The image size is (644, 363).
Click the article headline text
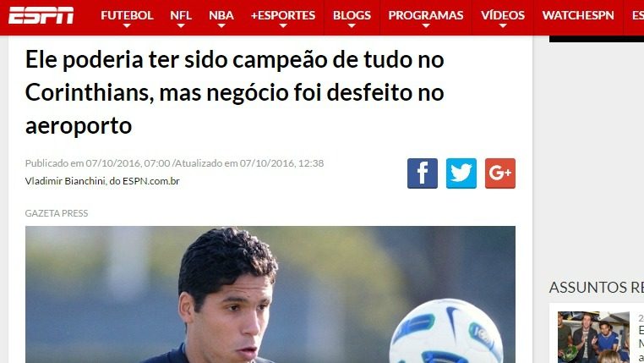click(x=234, y=92)
